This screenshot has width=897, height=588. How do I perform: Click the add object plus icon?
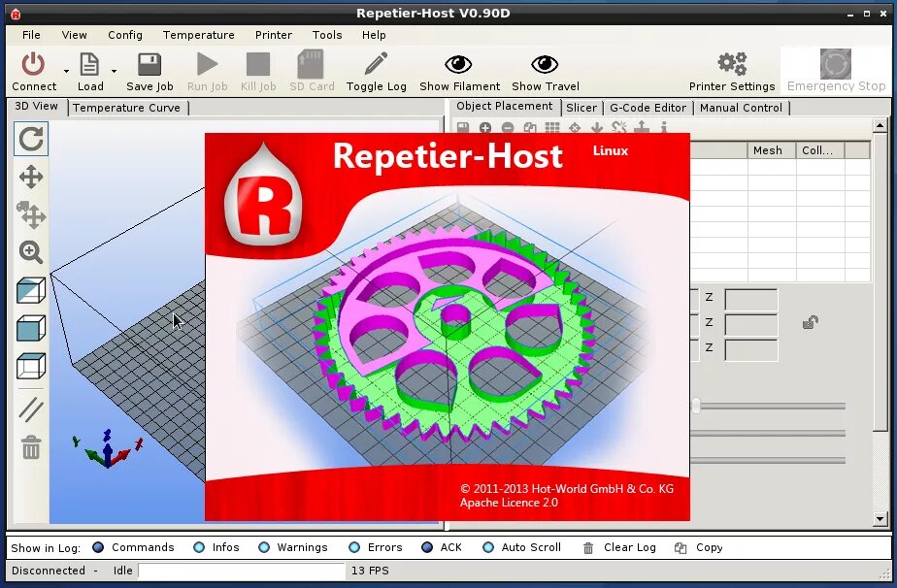pos(485,127)
